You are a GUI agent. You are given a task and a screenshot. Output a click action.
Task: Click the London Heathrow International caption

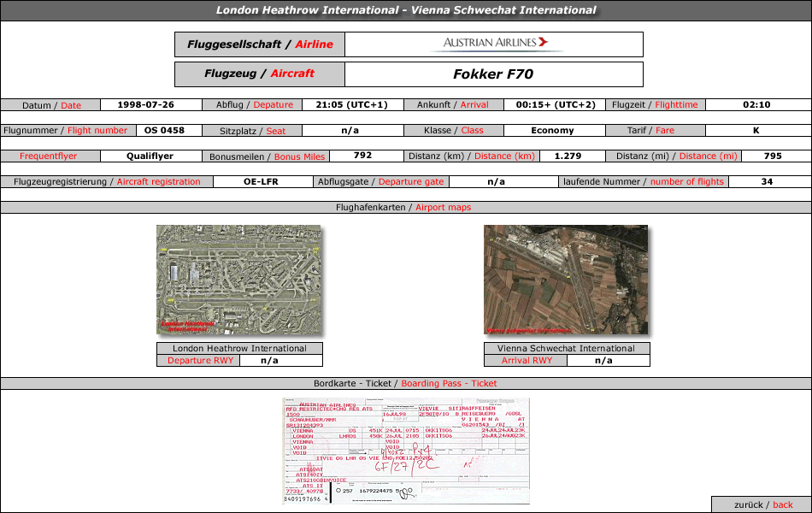click(240, 348)
